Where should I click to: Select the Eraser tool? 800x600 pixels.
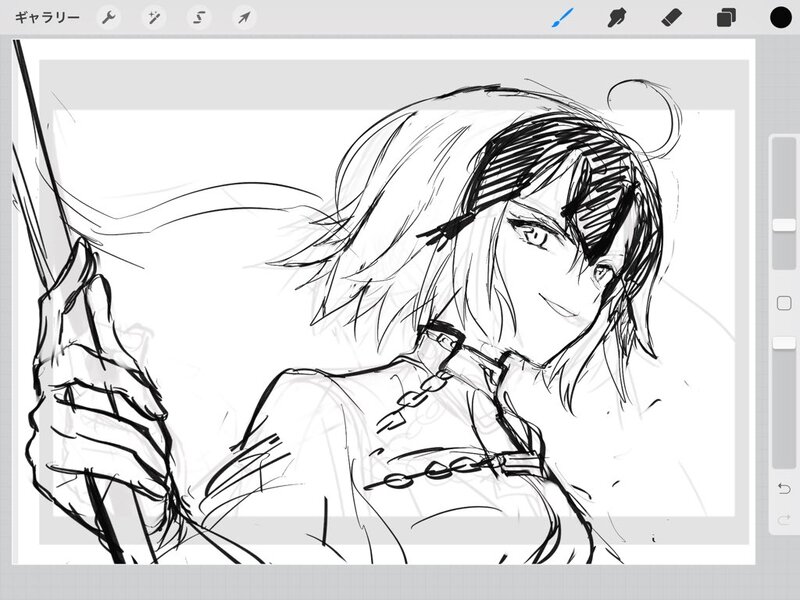point(671,18)
